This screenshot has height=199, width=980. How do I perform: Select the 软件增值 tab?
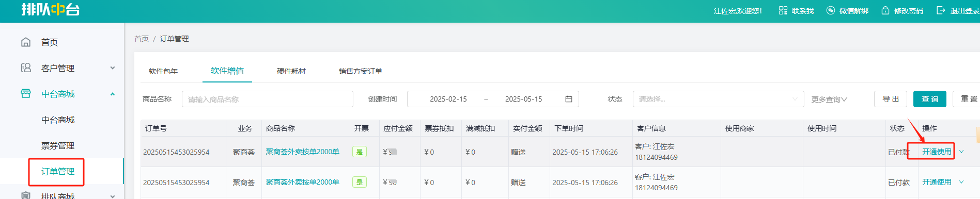coord(227,71)
